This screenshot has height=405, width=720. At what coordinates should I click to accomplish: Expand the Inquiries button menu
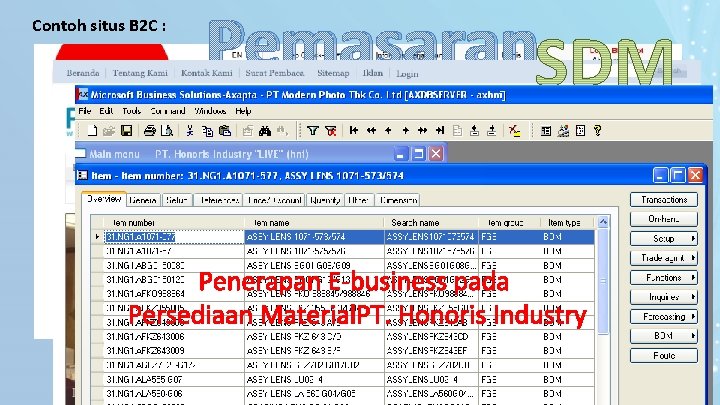[x=664, y=297]
